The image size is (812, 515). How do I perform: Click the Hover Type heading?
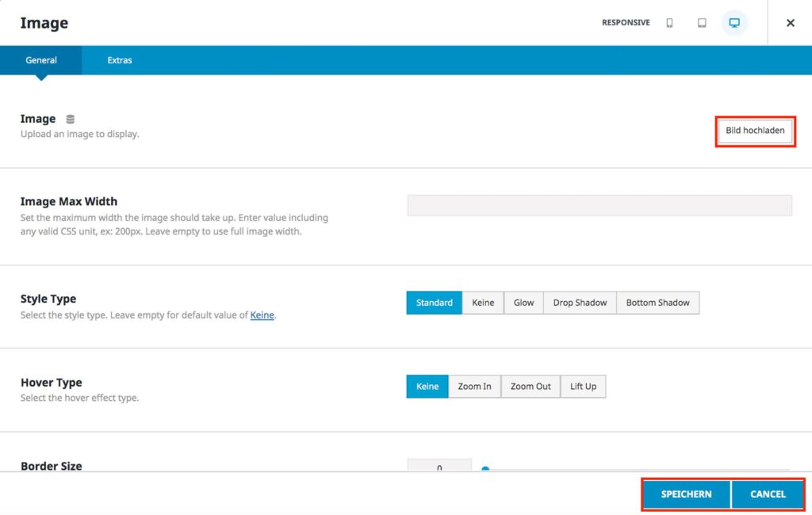[52, 383]
